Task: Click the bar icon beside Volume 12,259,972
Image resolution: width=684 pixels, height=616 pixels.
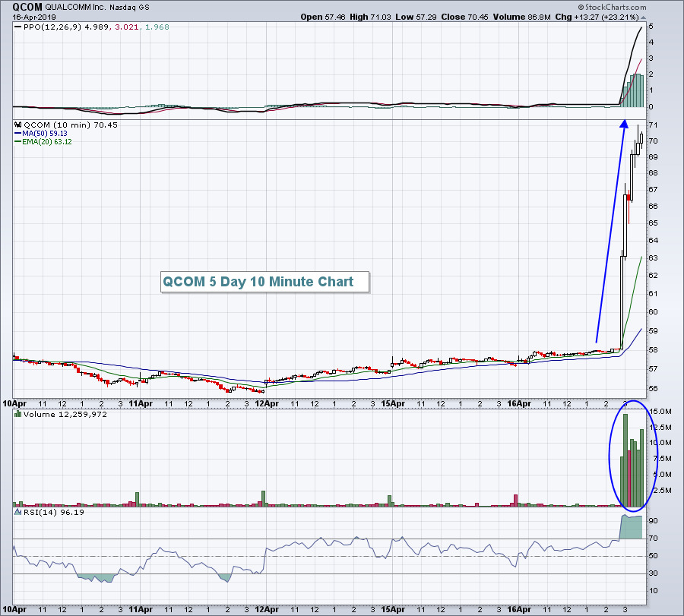Action: tap(18, 414)
